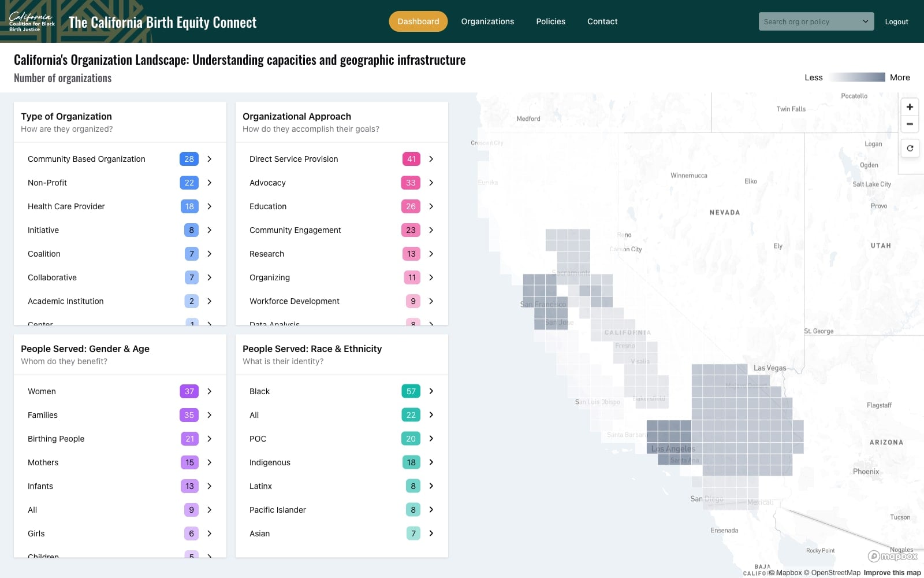Open the Latinx row arrow
This screenshot has height=578, width=924.
[x=431, y=486]
